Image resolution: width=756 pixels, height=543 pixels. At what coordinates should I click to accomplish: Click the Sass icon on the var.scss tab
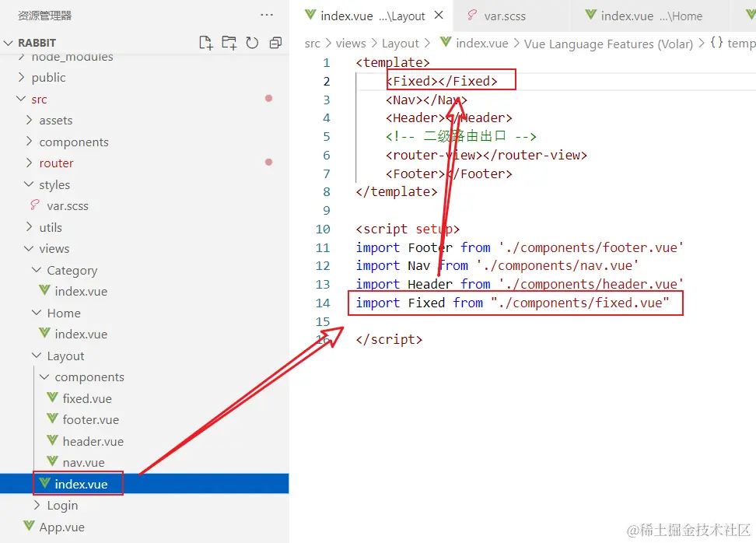click(x=472, y=15)
